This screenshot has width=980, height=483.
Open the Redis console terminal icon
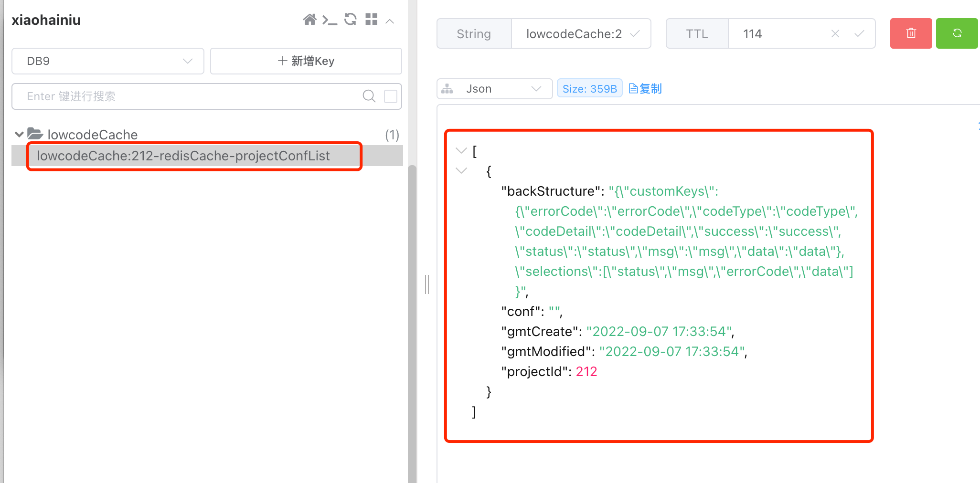pos(330,20)
